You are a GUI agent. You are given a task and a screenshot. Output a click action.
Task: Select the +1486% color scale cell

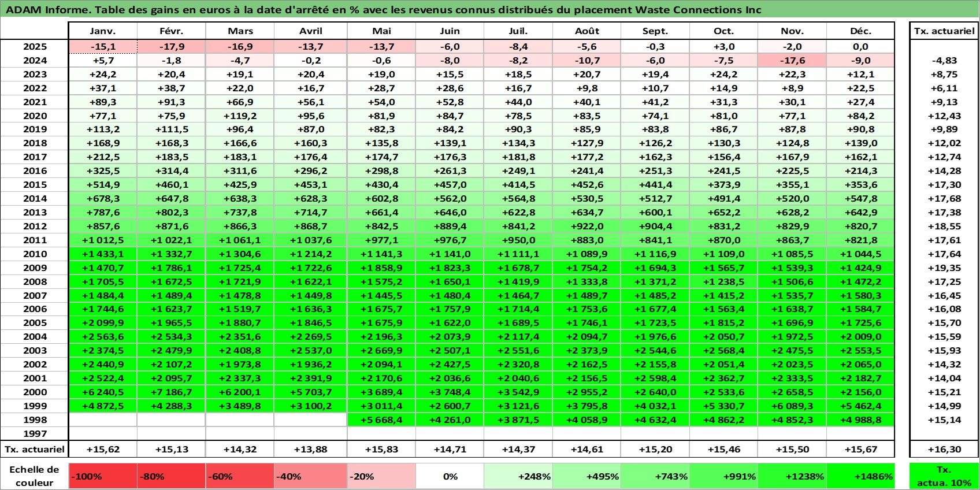point(860,476)
